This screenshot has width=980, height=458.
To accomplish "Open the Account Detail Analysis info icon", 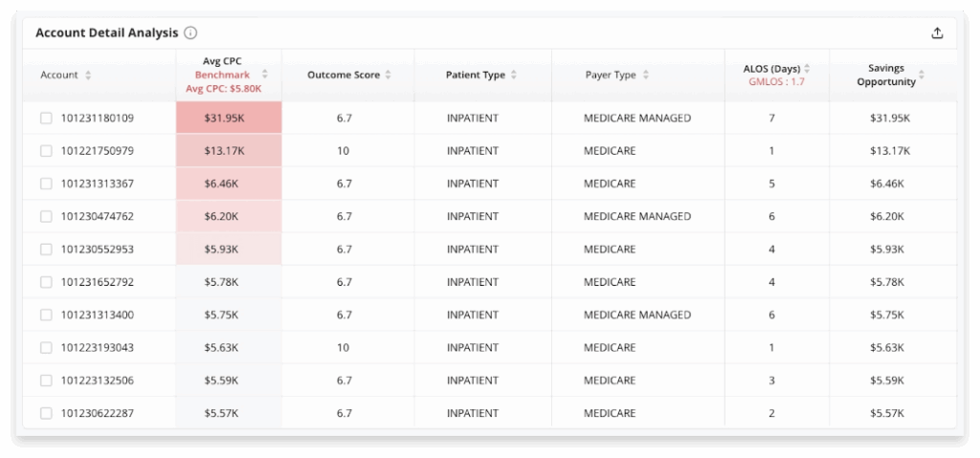I will 190,33.
